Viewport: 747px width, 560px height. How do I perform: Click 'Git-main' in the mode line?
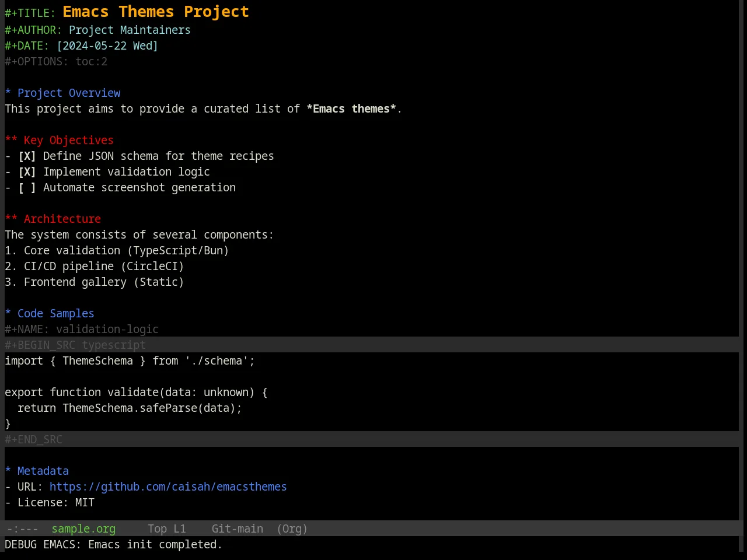coord(238,529)
